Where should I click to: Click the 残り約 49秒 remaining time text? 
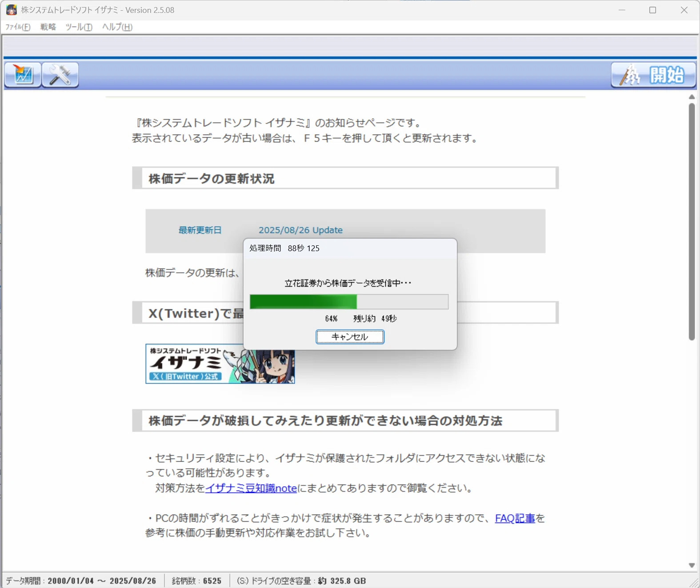coord(375,319)
